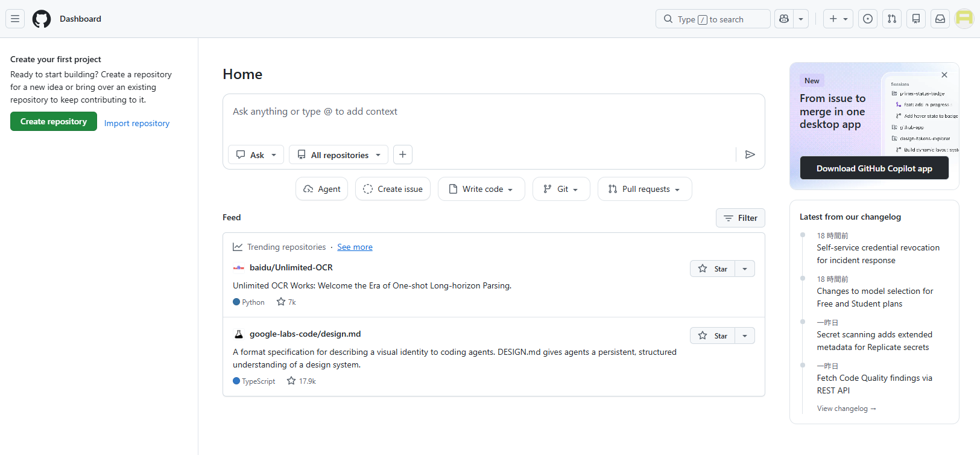Open the Create new plus menu
This screenshot has height=455, width=980.
coord(838,19)
